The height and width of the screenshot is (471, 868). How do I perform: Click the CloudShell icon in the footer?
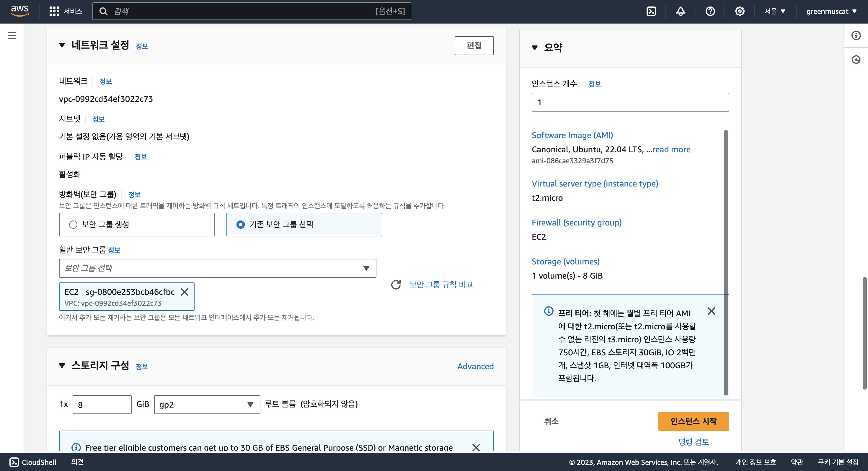[14, 462]
